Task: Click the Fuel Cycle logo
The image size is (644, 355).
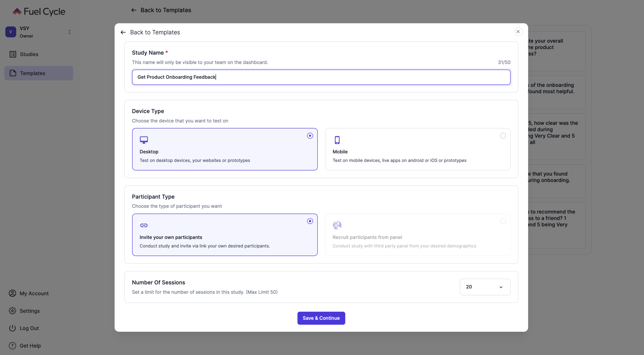Action: (x=39, y=12)
